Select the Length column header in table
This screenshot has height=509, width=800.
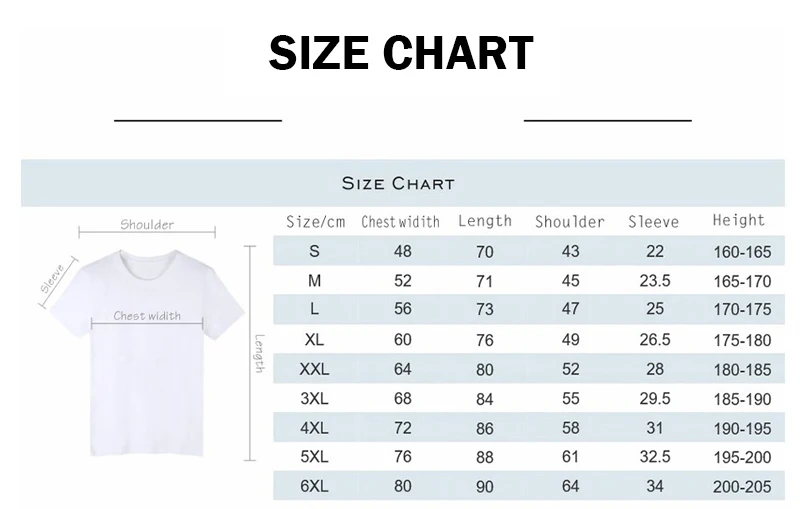(485, 221)
